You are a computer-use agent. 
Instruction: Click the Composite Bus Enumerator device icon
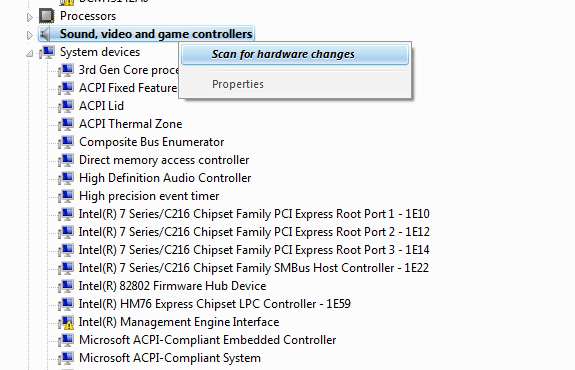pyautogui.click(x=66, y=142)
